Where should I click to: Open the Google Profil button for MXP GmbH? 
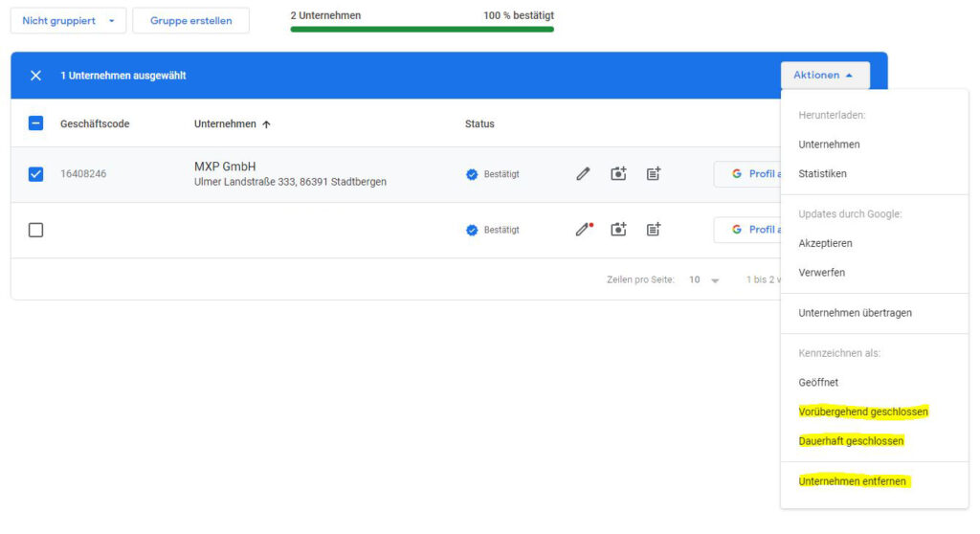(x=748, y=174)
